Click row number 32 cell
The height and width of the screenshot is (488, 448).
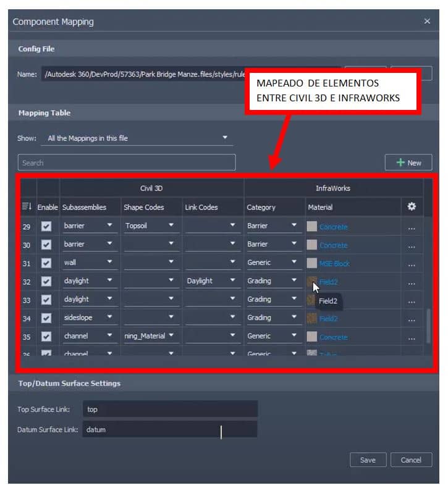27,282
